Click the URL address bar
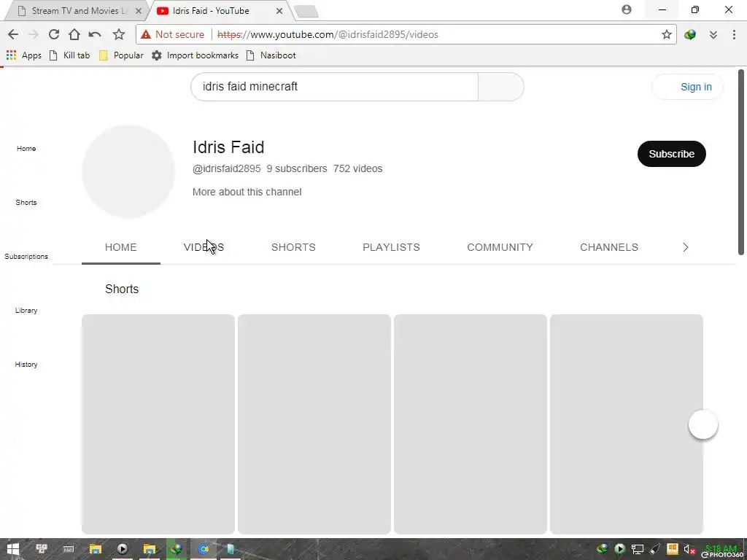The width and height of the screenshot is (747, 560). point(406,34)
